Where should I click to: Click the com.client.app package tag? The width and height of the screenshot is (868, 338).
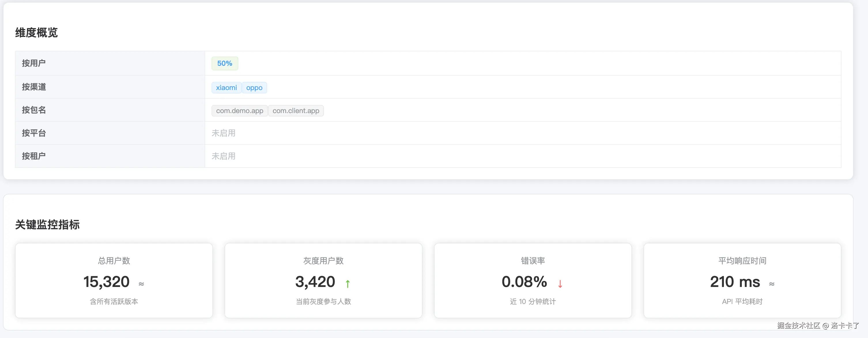coord(295,111)
